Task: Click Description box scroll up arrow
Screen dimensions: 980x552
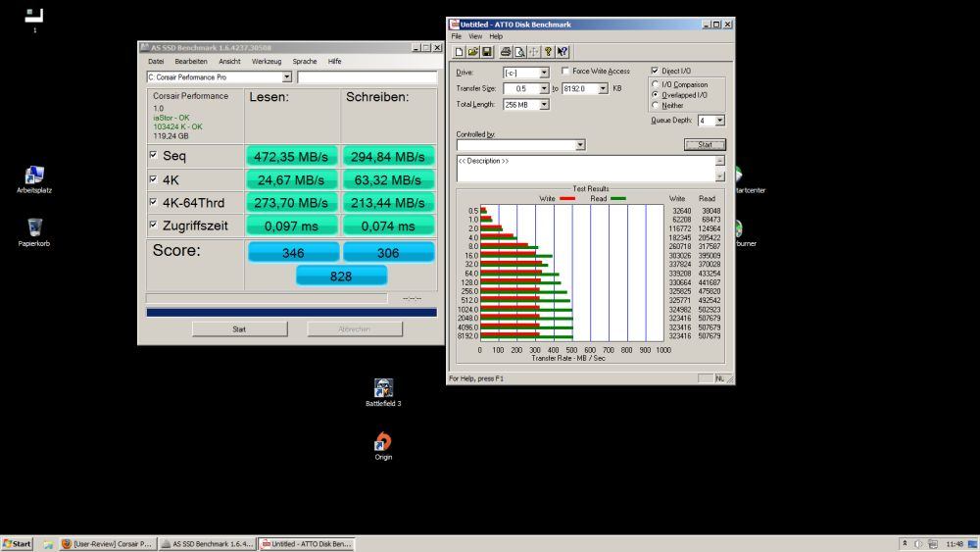Action: [720, 161]
